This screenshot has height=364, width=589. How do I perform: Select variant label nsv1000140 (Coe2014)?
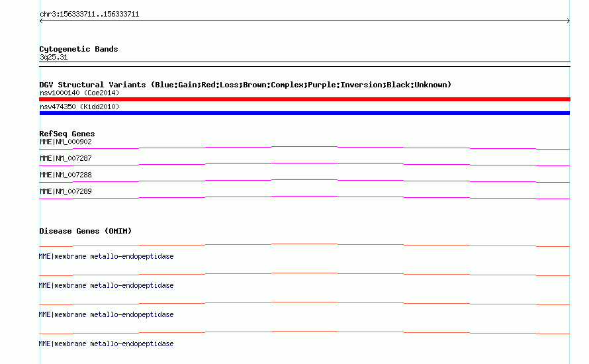(x=79, y=93)
